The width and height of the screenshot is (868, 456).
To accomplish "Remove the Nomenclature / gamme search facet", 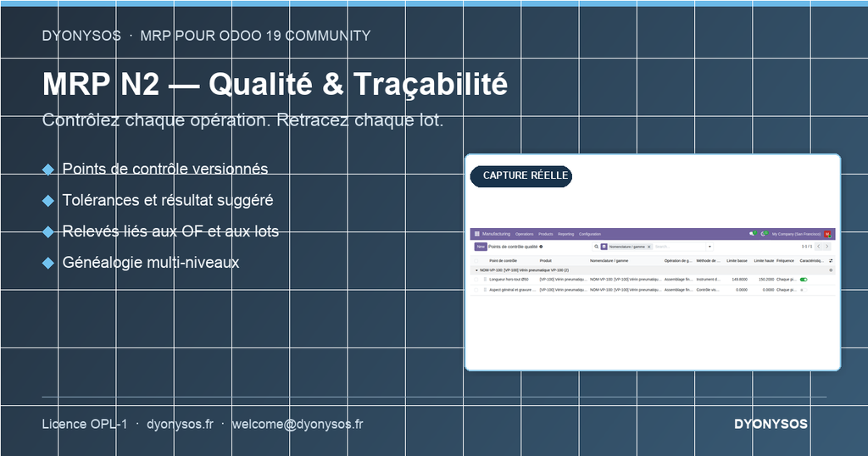I will coord(648,247).
